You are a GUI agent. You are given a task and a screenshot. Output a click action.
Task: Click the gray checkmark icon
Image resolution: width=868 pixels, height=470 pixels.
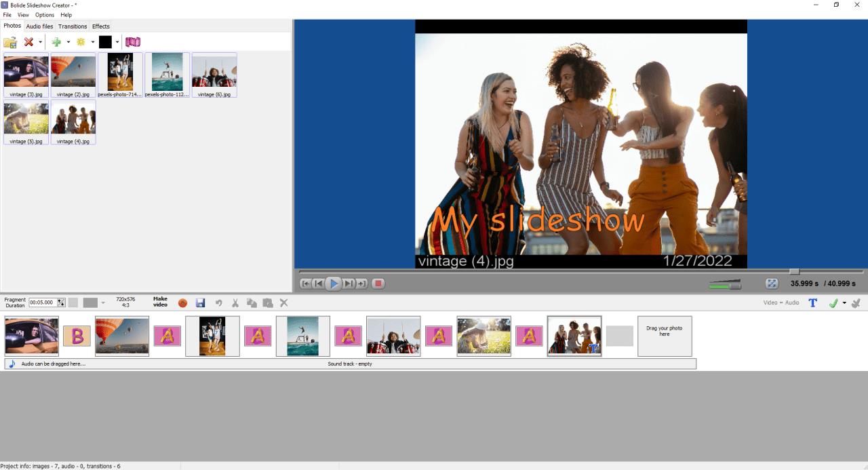tap(856, 303)
